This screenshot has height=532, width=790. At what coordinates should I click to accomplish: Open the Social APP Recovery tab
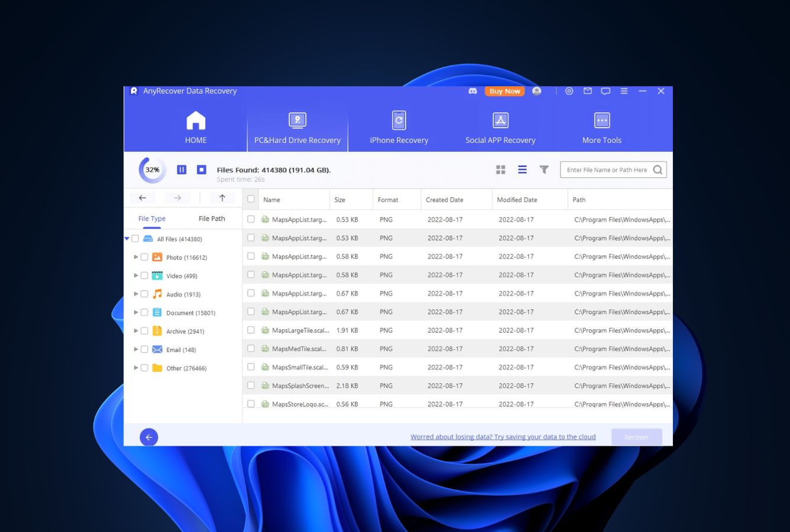pyautogui.click(x=500, y=128)
